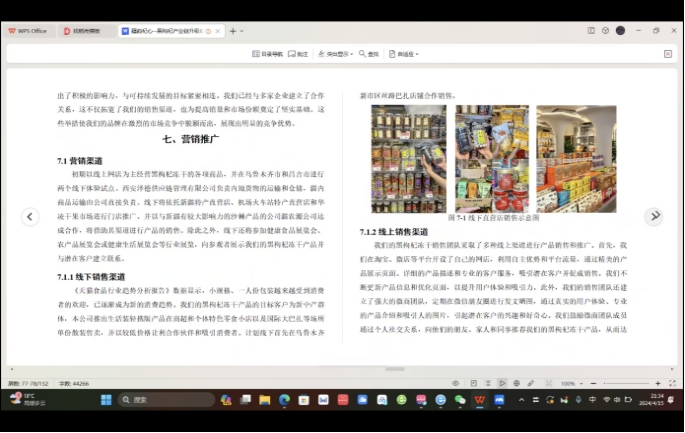685x433 pixels.
Task: Click the 批注 comments button
Action: point(298,54)
